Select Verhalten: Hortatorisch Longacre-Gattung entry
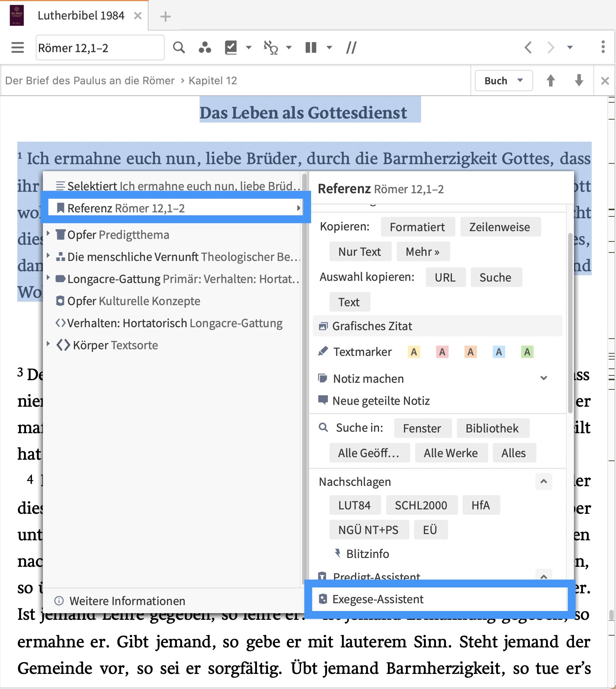Image resolution: width=616 pixels, height=689 pixels. [169, 323]
